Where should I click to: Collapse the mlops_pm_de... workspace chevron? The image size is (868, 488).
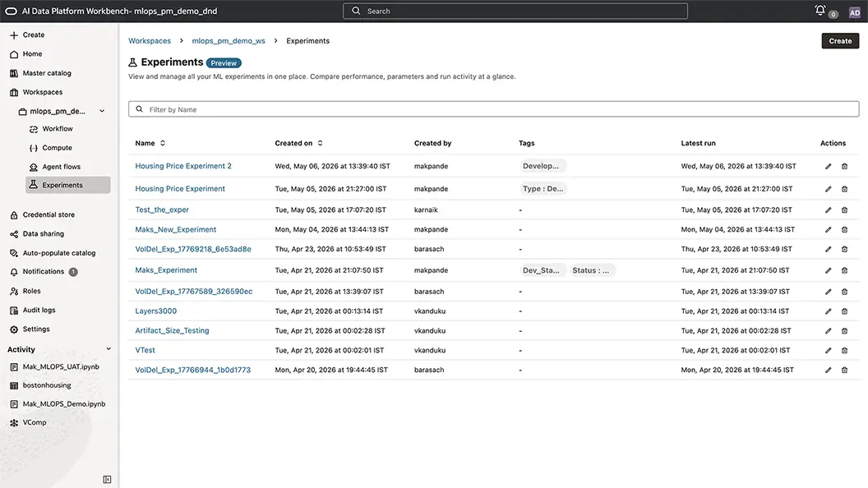click(102, 111)
